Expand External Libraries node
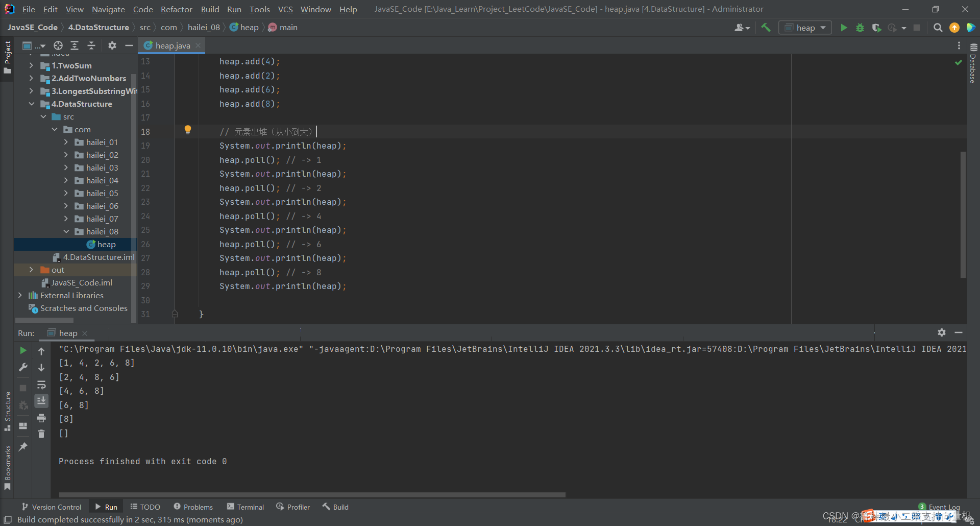The height and width of the screenshot is (526, 980). [20, 295]
